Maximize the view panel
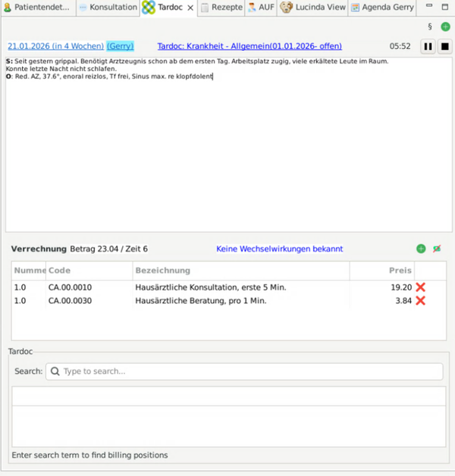The height and width of the screenshot is (476, 455). [445, 7]
